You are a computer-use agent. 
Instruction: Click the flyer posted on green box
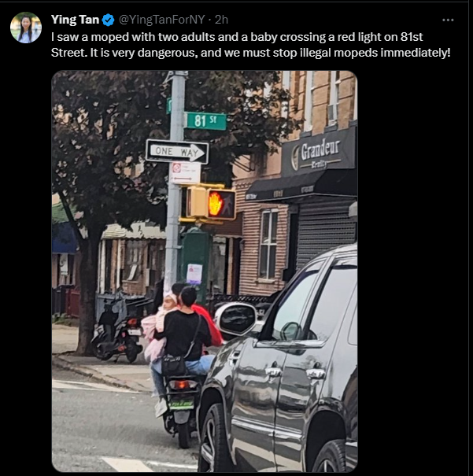click(194, 274)
